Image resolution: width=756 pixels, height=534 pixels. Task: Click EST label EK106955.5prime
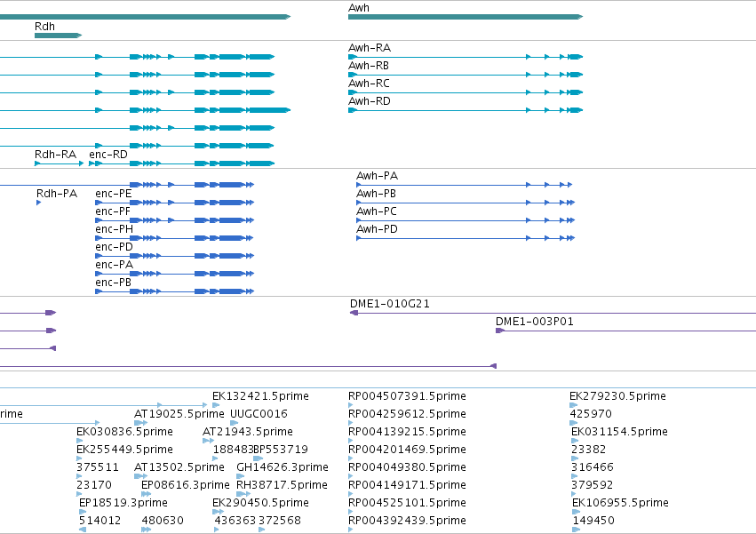click(x=620, y=503)
